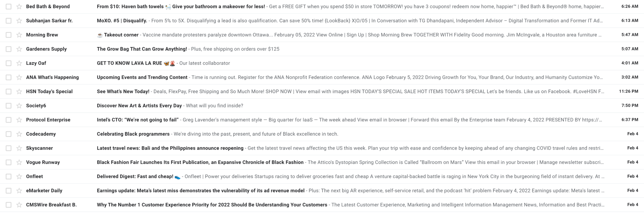The height and width of the screenshot is (220, 644).
Task: Star the Vogue Runway email
Action: pyautogui.click(x=19, y=162)
